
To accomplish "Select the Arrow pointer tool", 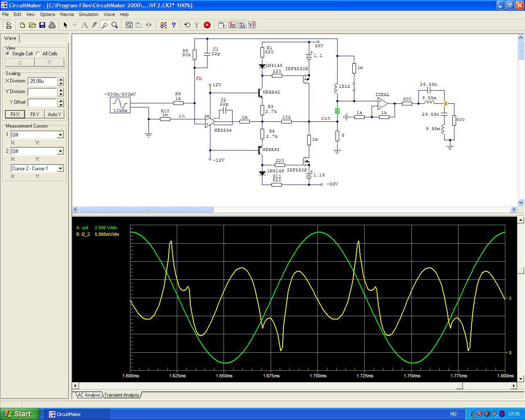I will [65, 25].
